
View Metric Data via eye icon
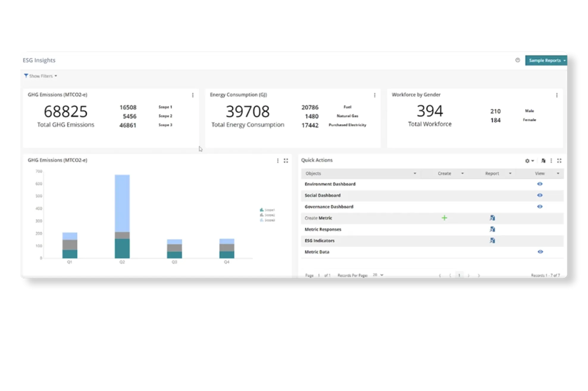540,252
